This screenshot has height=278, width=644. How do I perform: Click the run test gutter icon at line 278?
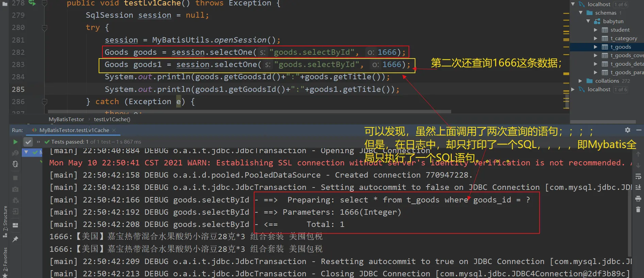coord(32,3)
